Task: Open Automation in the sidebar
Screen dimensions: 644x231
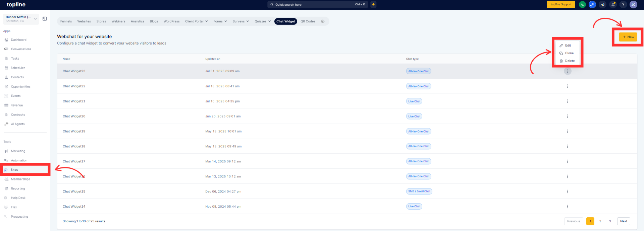Action: tap(19, 161)
